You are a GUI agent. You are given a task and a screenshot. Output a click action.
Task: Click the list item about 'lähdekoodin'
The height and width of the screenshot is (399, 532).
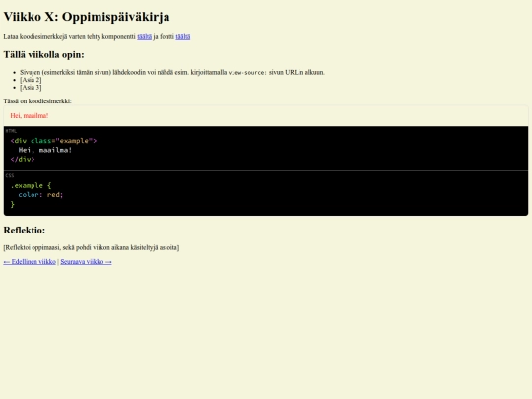(172, 72)
